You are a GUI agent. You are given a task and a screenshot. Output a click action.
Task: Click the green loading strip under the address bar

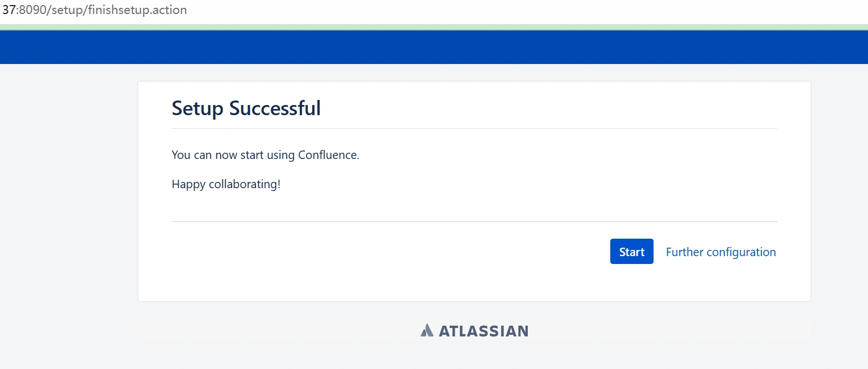coord(433,27)
